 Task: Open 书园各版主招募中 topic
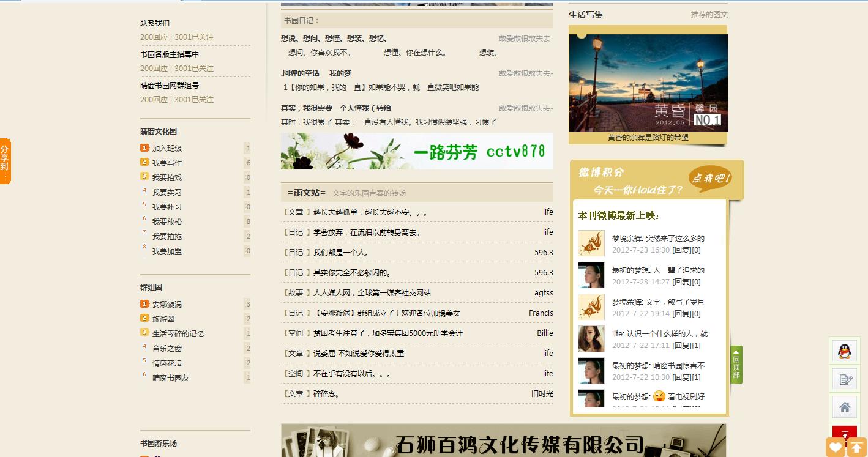pyautogui.click(x=170, y=54)
